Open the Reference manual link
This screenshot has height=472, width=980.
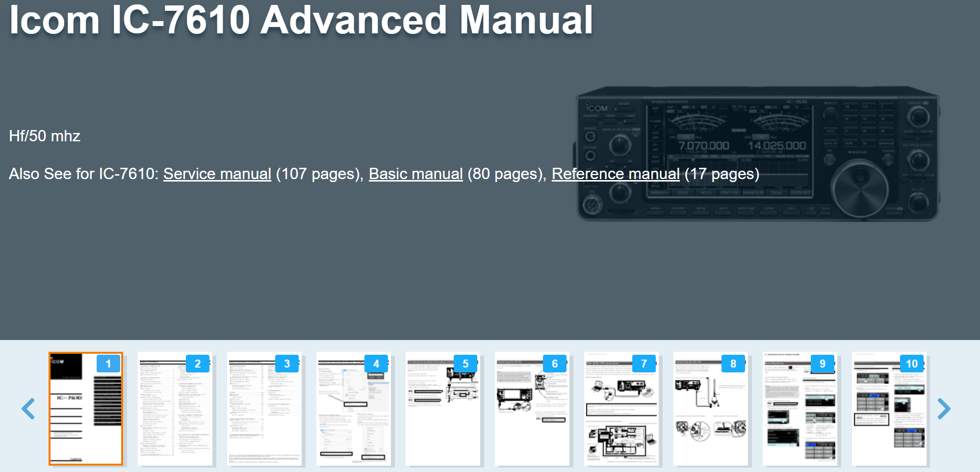[615, 174]
